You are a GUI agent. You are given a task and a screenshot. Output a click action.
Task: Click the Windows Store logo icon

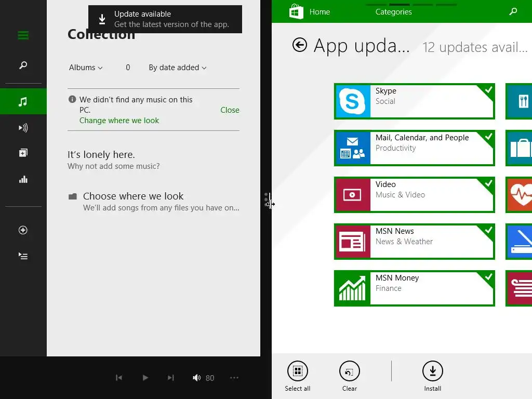click(296, 11)
